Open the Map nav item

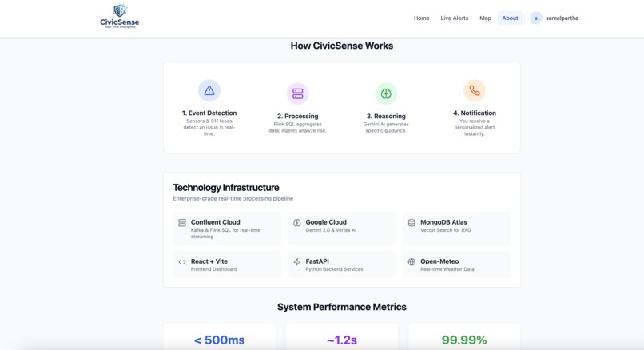click(x=485, y=18)
